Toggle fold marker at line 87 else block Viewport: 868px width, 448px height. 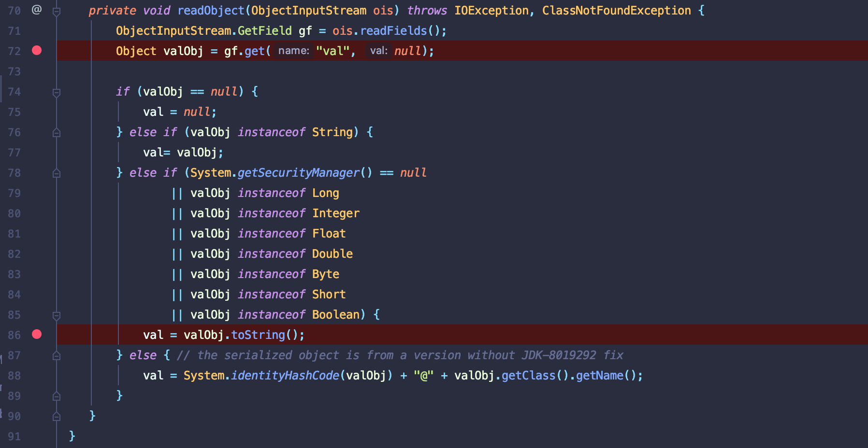coord(57,355)
